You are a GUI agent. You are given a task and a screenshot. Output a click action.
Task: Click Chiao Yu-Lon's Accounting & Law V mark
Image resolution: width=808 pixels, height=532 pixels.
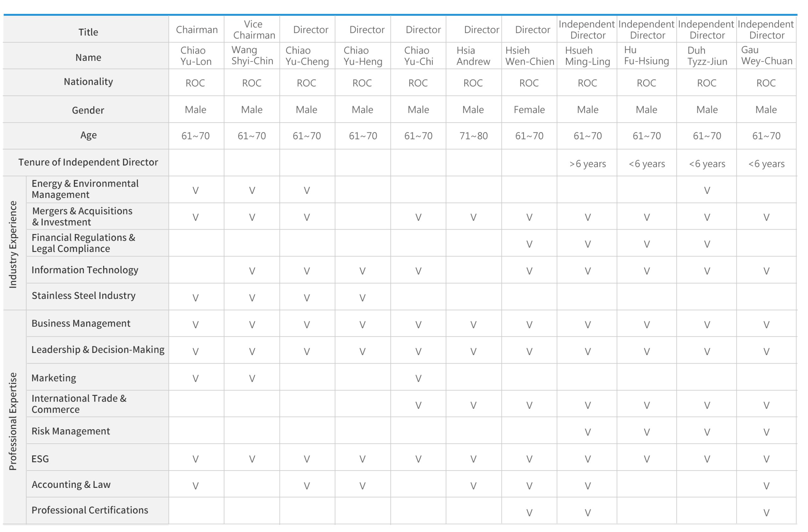click(x=196, y=486)
